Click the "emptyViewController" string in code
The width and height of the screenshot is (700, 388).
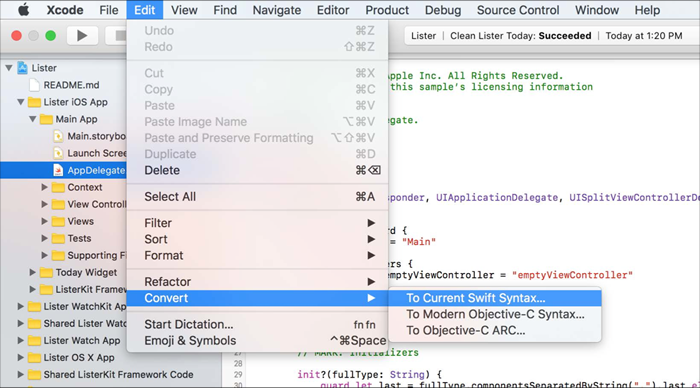click(572, 275)
